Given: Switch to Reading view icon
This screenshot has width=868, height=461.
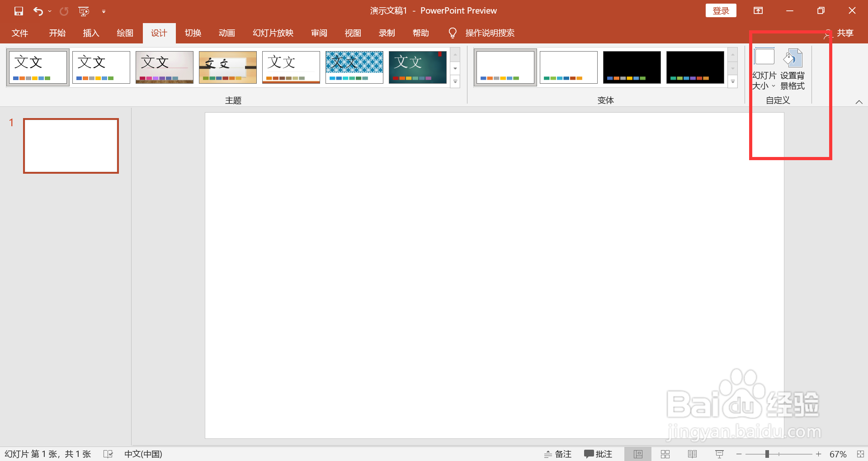Looking at the screenshot, I should 692,454.
